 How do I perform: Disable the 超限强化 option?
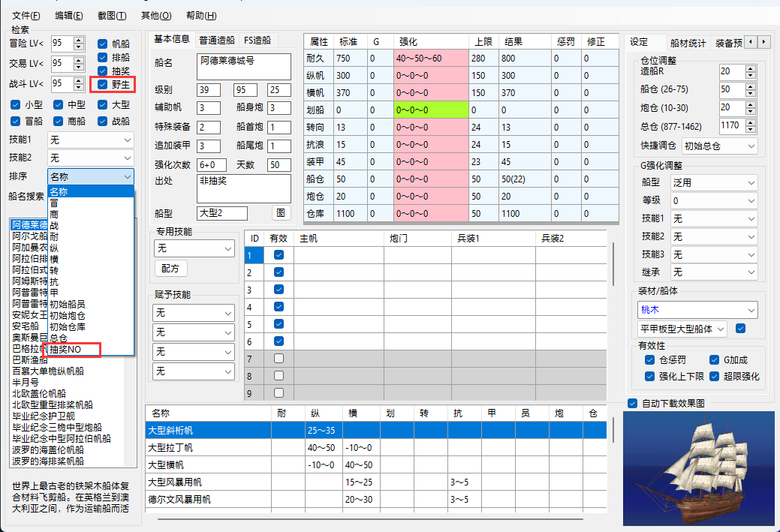[714, 376]
